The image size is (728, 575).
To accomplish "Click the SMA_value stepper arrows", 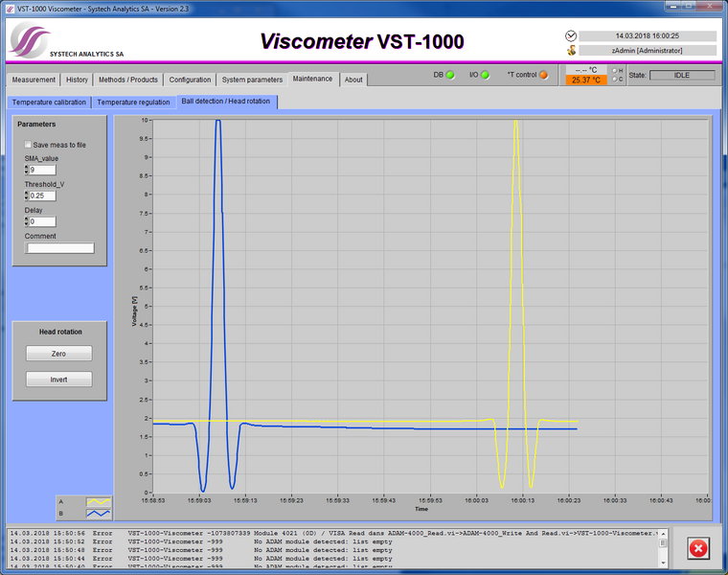I will tap(27, 170).
